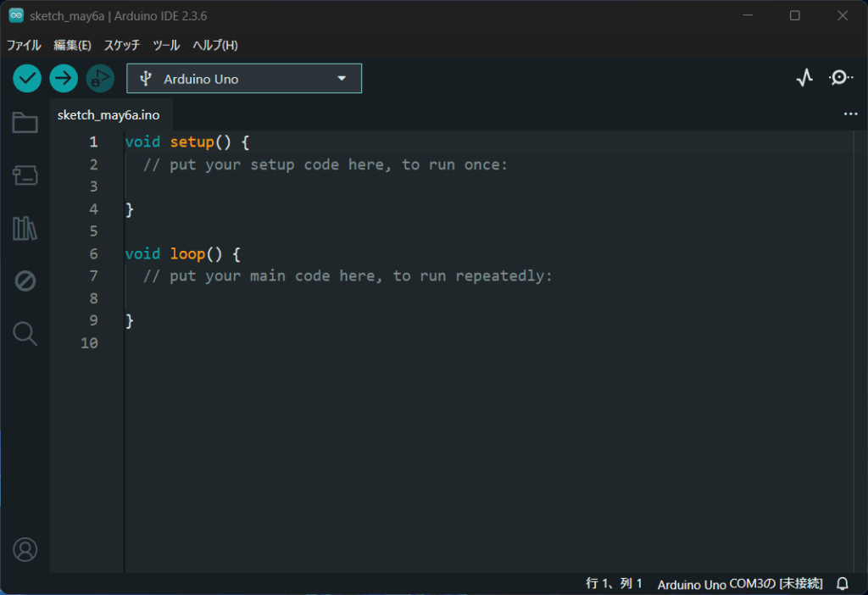
Task: Maximize the Arduino IDE window
Action: pos(795,15)
